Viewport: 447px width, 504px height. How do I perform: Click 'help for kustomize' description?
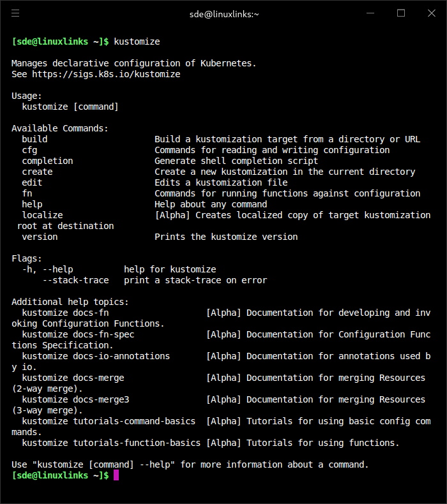click(170, 269)
